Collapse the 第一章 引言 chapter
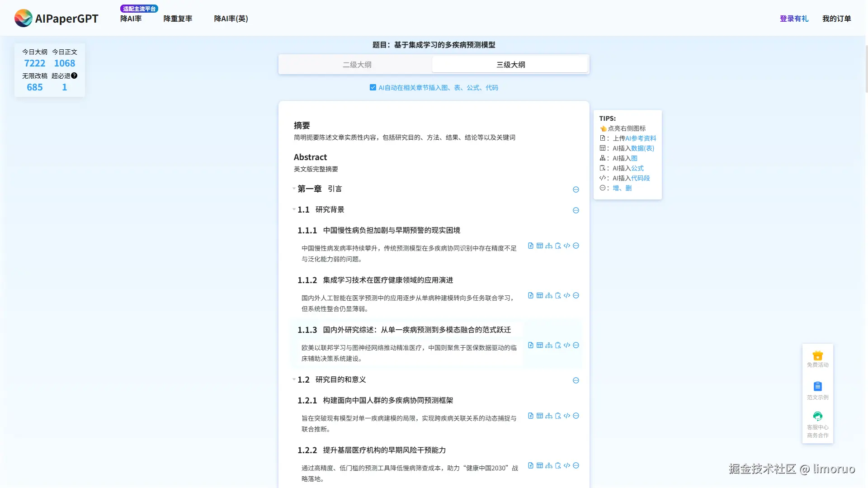The image size is (868, 488). 294,189
